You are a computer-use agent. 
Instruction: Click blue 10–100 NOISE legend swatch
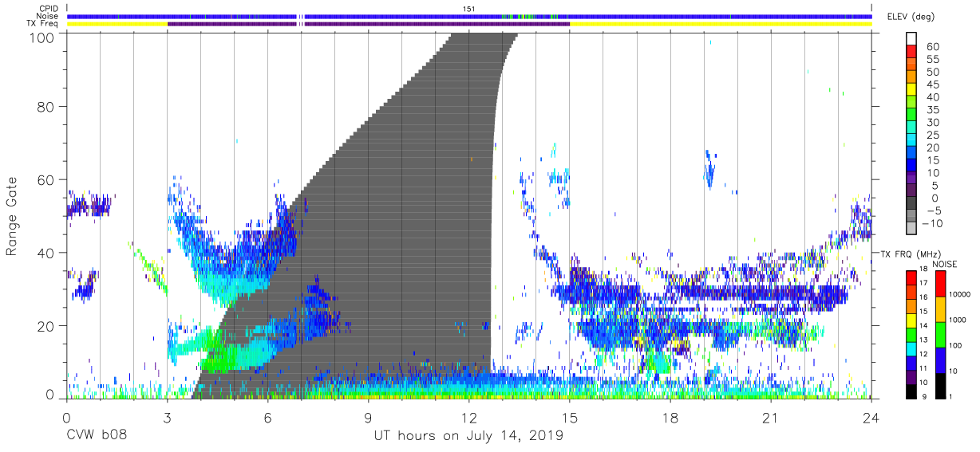click(940, 360)
